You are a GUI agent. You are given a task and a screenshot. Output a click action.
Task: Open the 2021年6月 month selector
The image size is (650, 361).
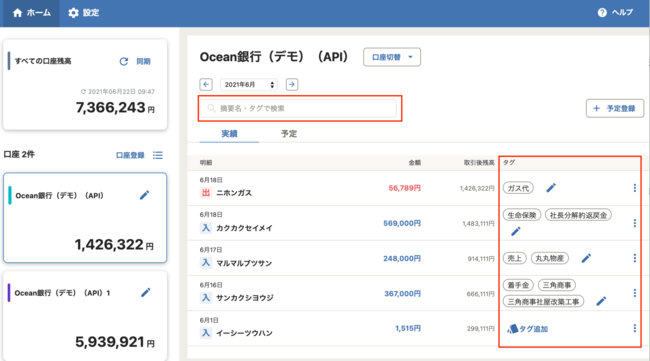coord(249,85)
